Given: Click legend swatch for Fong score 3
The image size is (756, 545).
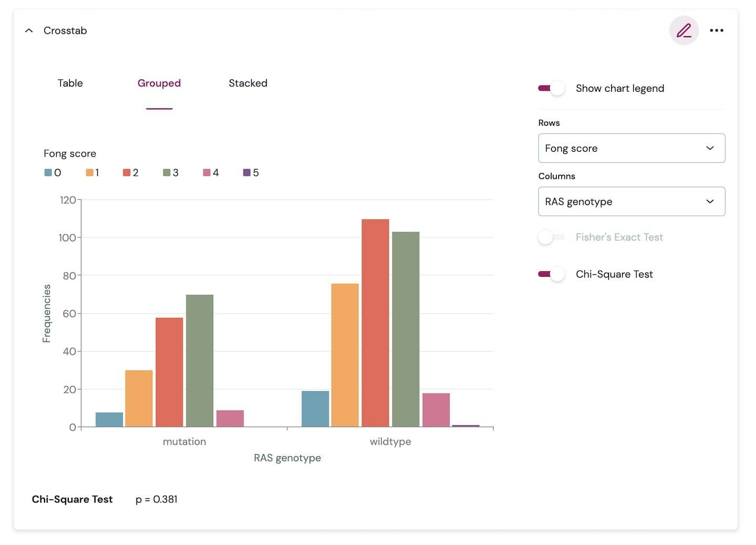Looking at the screenshot, I should [166, 173].
